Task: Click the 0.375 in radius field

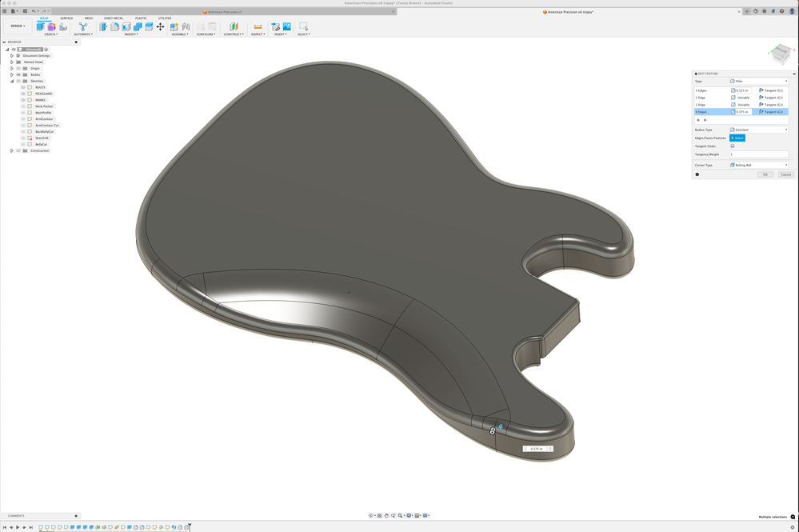Action: point(743,111)
